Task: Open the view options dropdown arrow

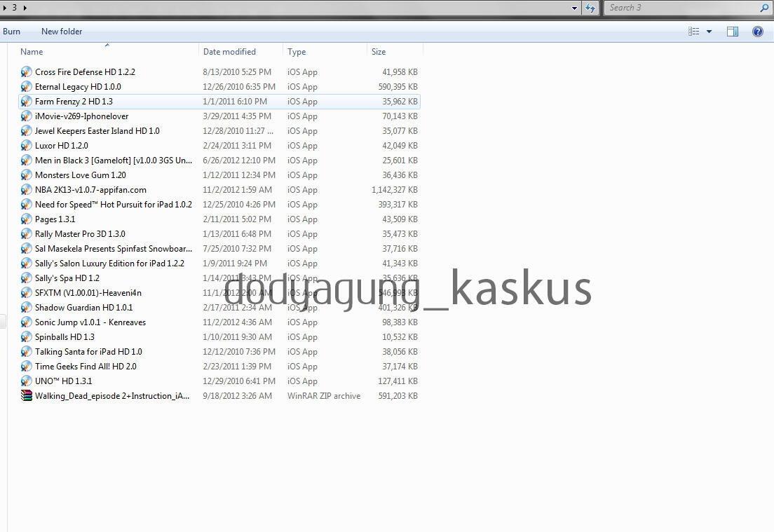Action: click(x=709, y=32)
